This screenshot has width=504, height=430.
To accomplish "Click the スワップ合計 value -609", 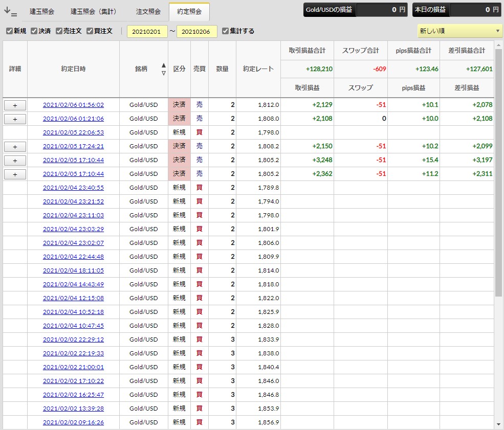I will point(380,69).
